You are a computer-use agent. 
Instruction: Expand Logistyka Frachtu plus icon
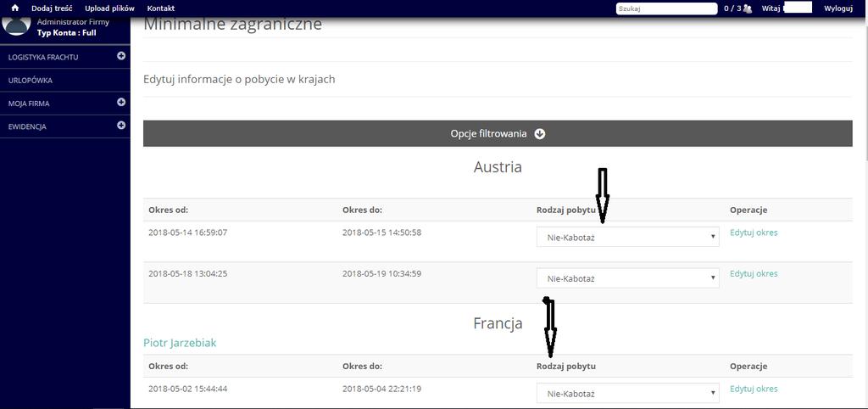[x=121, y=56]
